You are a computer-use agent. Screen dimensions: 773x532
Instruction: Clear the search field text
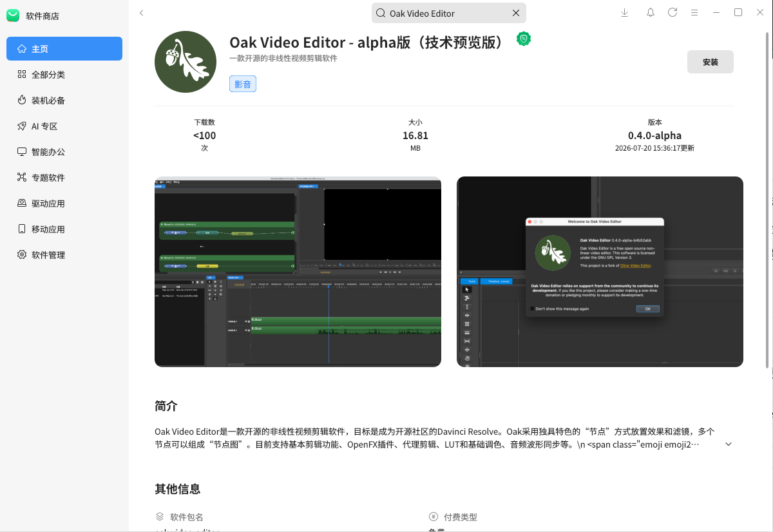click(516, 13)
